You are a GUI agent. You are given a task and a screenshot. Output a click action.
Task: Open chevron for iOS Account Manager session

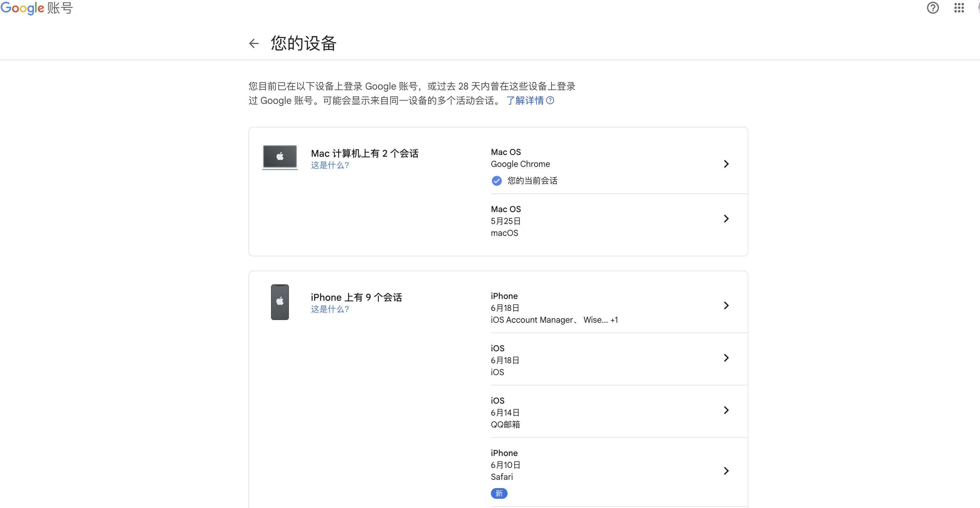[726, 305]
